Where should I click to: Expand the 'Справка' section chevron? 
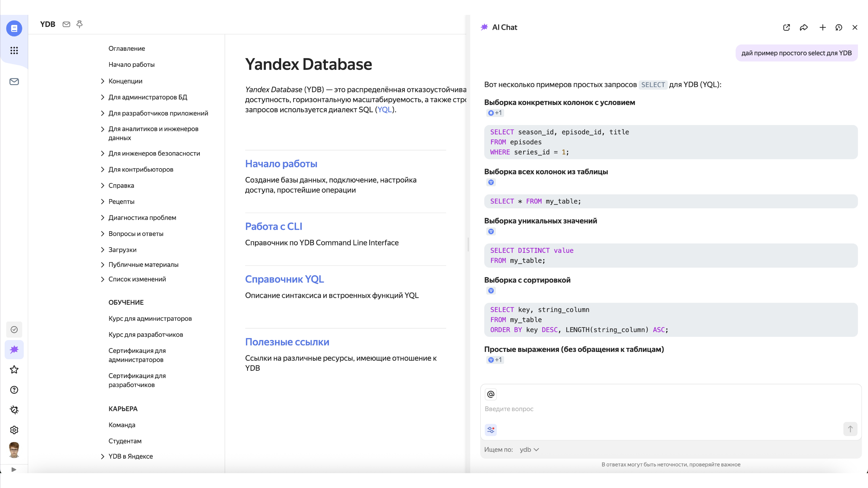(x=103, y=186)
